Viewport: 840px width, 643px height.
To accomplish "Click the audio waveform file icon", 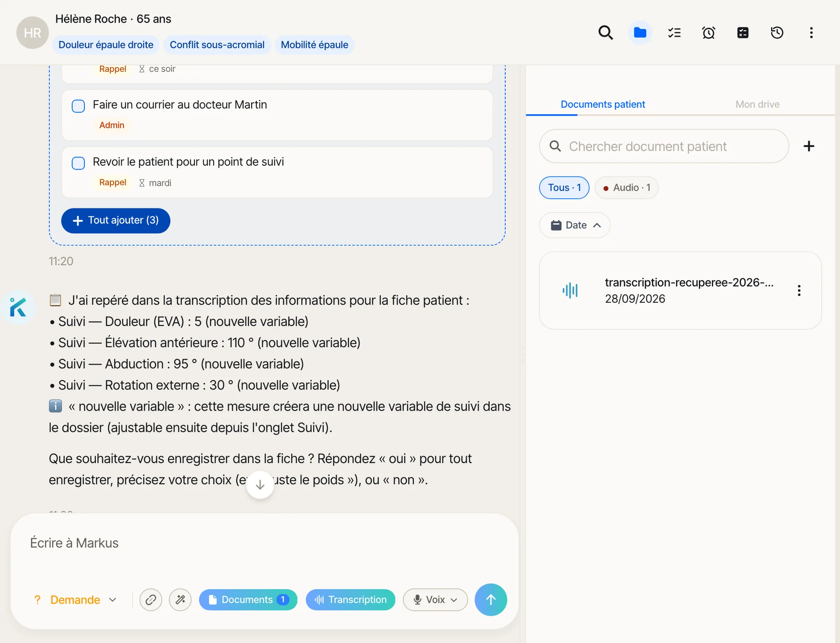I will coord(570,290).
